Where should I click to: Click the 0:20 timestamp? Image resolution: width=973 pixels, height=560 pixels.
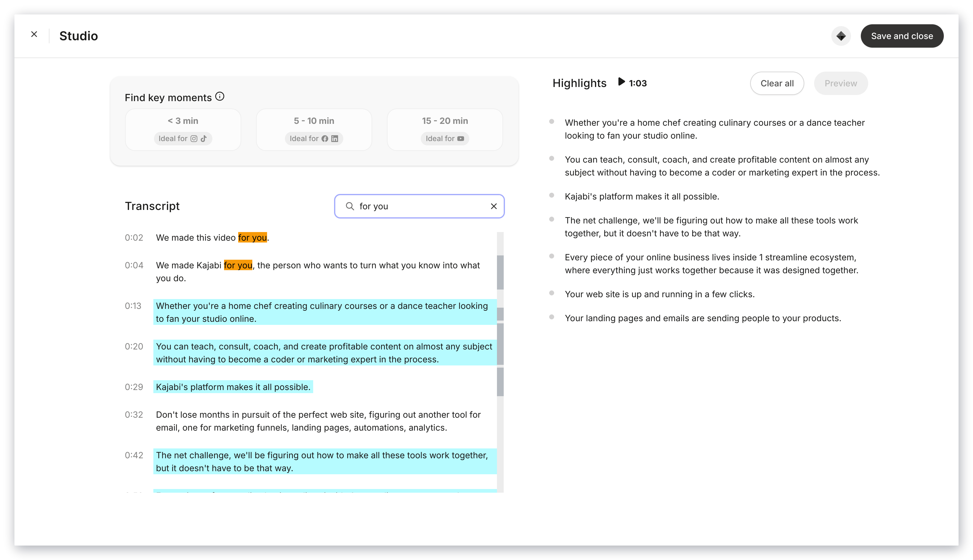click(134, 346)
